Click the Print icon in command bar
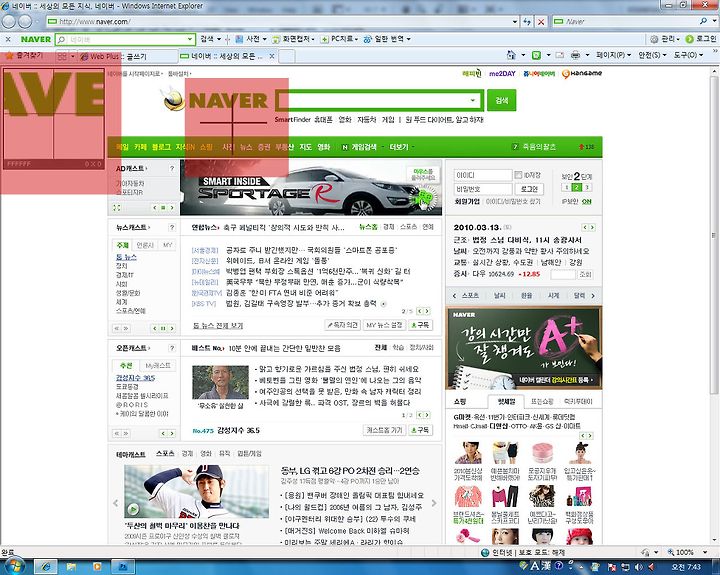 click(x=575, y=55)
